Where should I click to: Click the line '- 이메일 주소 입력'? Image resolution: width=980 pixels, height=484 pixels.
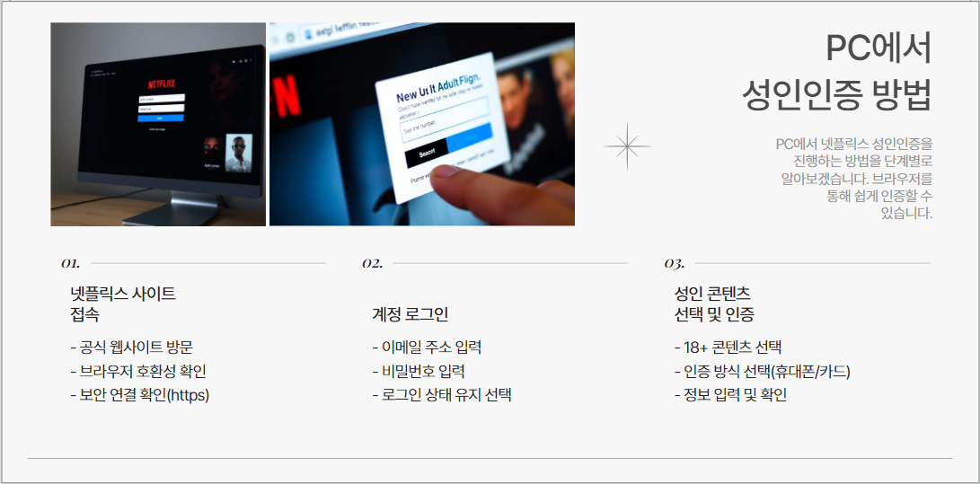pos(427,348)
